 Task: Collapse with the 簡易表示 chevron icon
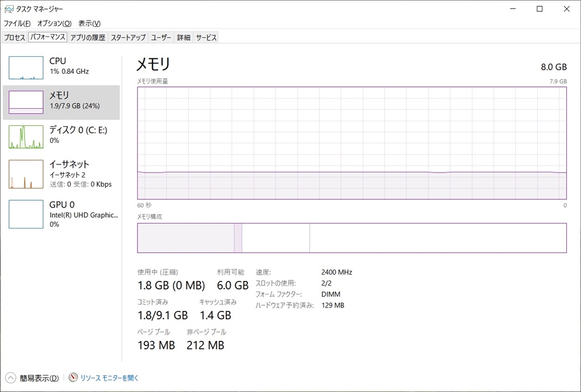coord(11,378)
